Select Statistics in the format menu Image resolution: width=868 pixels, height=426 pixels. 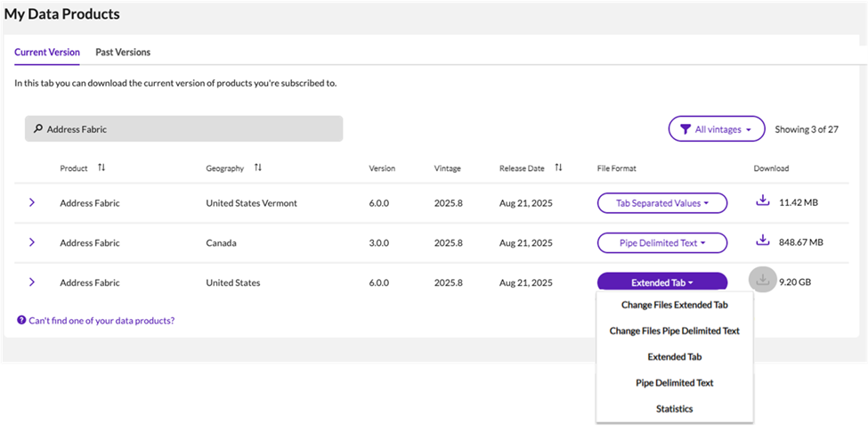(674, 409)
